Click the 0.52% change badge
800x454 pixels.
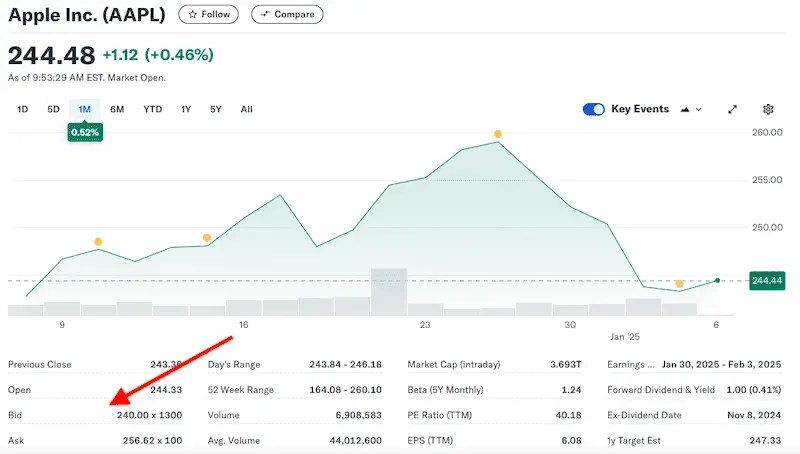tap(85, 133)
